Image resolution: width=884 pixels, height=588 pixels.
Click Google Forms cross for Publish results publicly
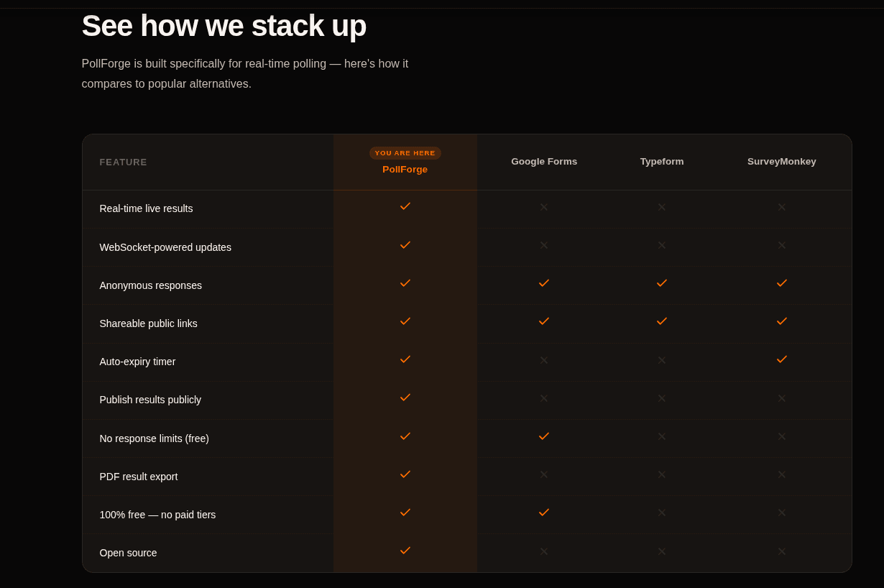pos(544,398)
